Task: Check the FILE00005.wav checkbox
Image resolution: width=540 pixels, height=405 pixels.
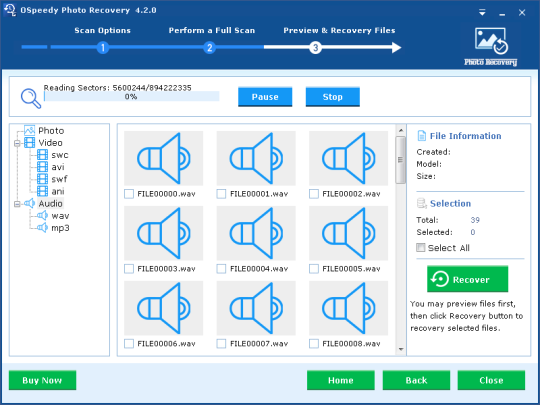Action: coord(314,269)
